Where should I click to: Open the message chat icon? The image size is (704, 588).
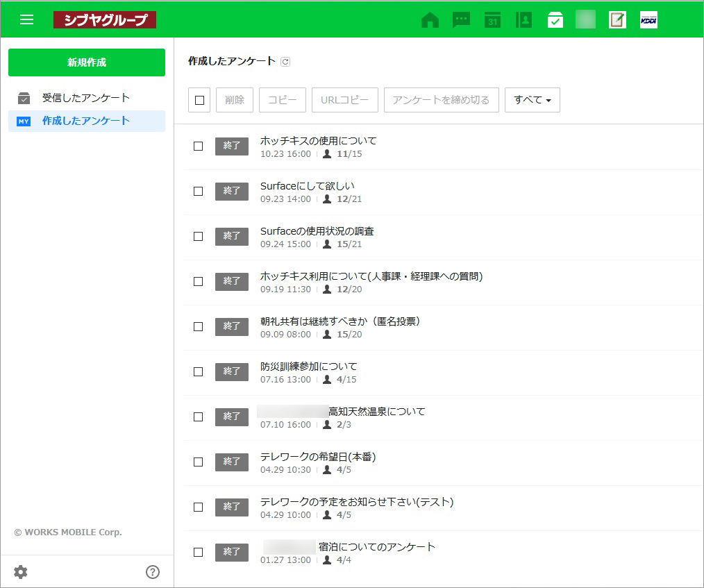[461, 20]
